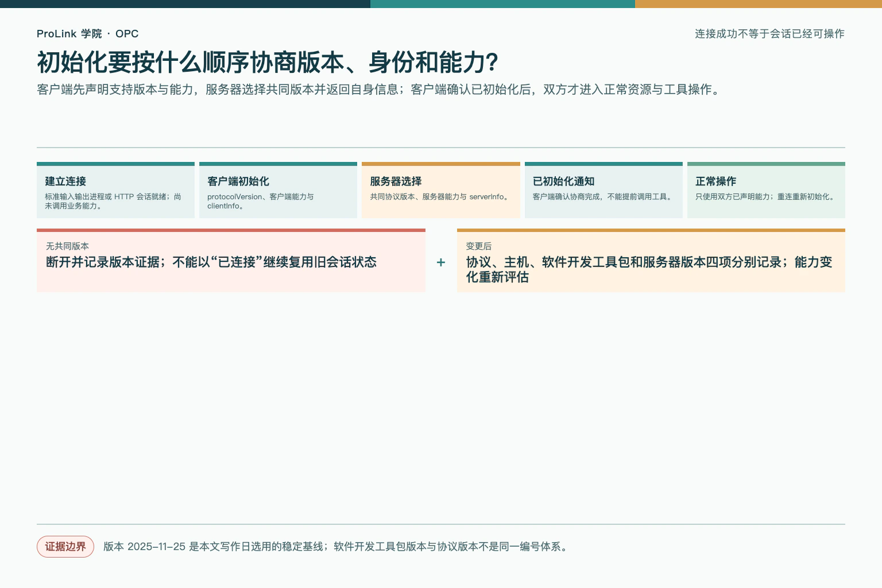The height and width of the screenshot is (588, 882).
Task: Click the 证据边界 pill badge
Action: tap(65, 547)
